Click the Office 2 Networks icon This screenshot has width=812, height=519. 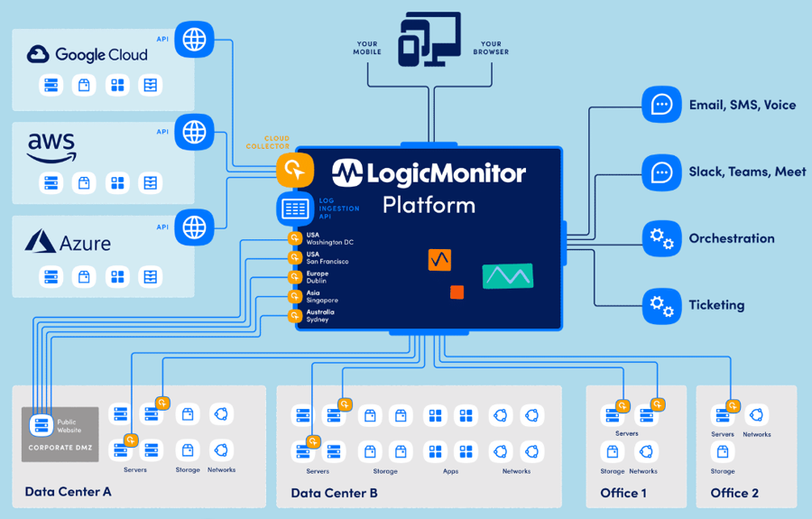point(757,415)
